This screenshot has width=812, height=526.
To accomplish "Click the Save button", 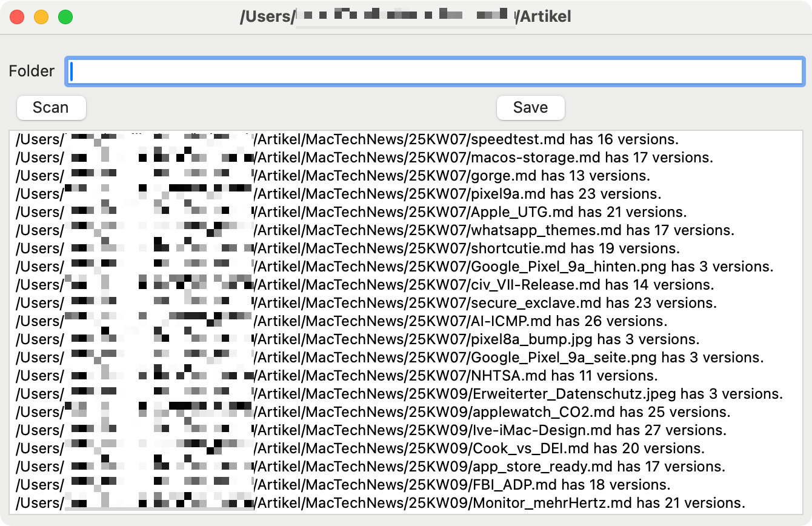I will click(530, 108).
